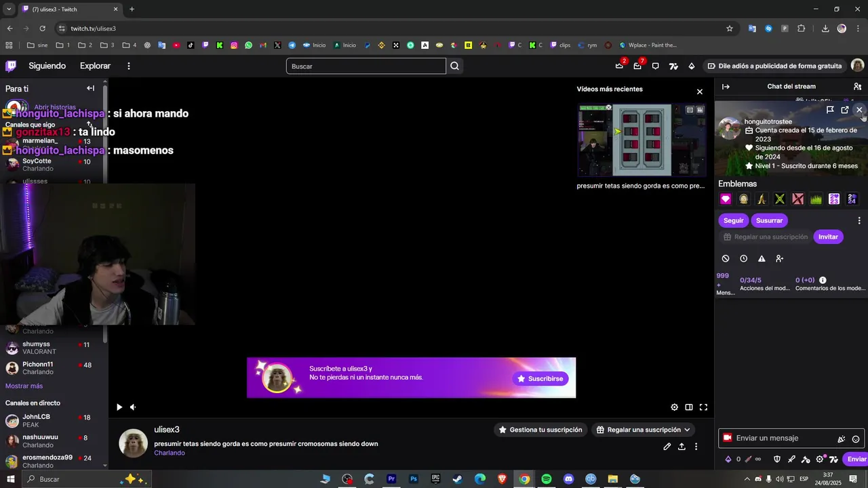Click the Charlando category link under title
The image size is (868, 488).
169,453
